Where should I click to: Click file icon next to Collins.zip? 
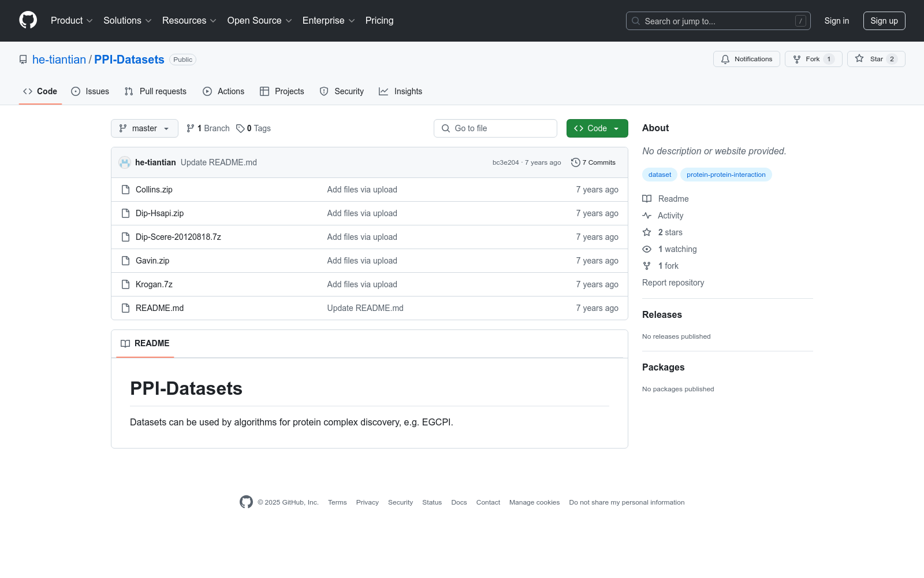click(x=125, y=190)
